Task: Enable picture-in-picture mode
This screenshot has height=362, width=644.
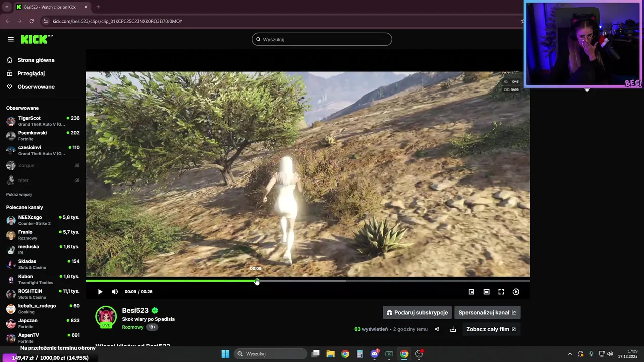Action: click(x=471, y=292)
